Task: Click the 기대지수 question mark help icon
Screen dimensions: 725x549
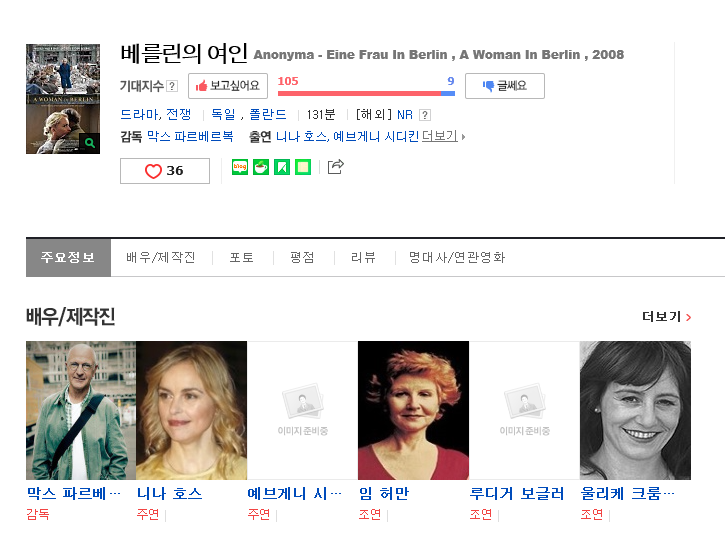Action: (x=172, y=87)
